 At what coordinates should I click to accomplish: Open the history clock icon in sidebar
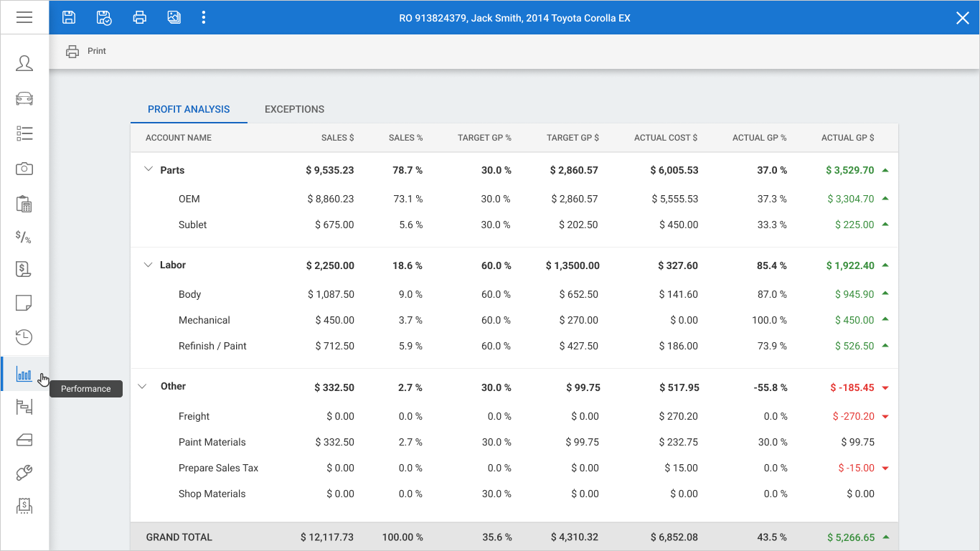coord(24,336)
